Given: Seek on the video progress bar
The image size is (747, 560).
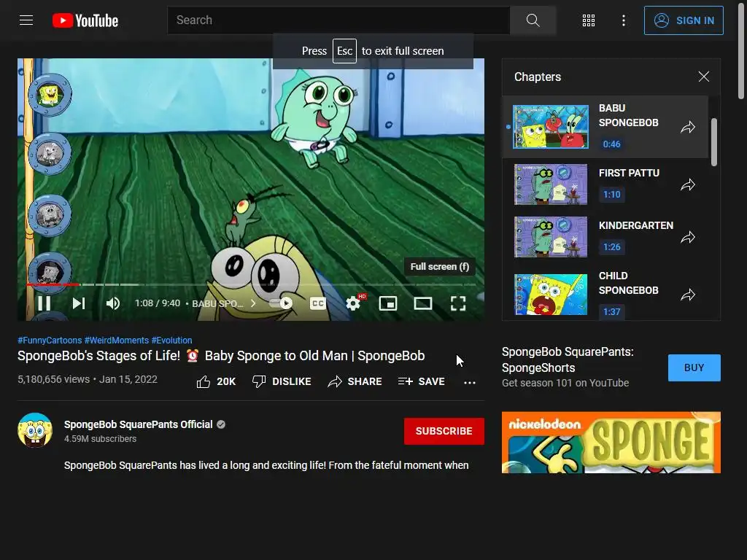Looking at the screenshot, I should click(251, 285).
